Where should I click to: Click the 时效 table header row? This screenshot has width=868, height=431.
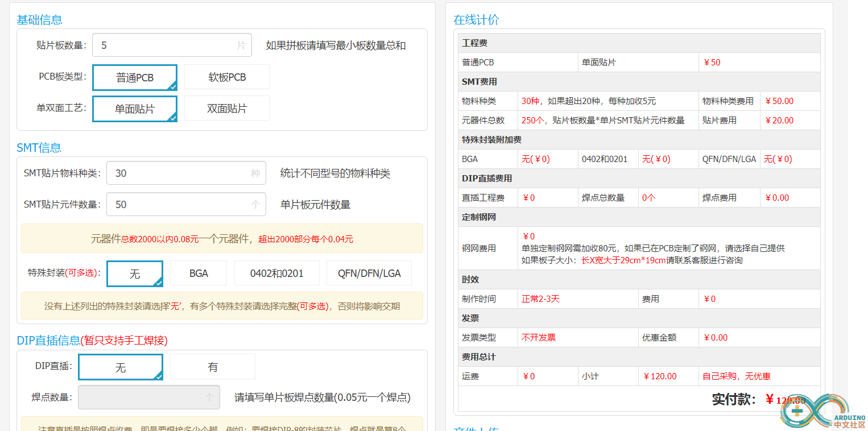coord(639,280)
